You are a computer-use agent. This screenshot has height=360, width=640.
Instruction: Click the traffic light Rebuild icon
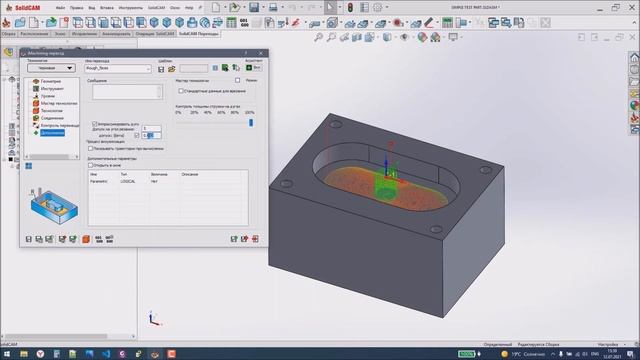(350, 7)
